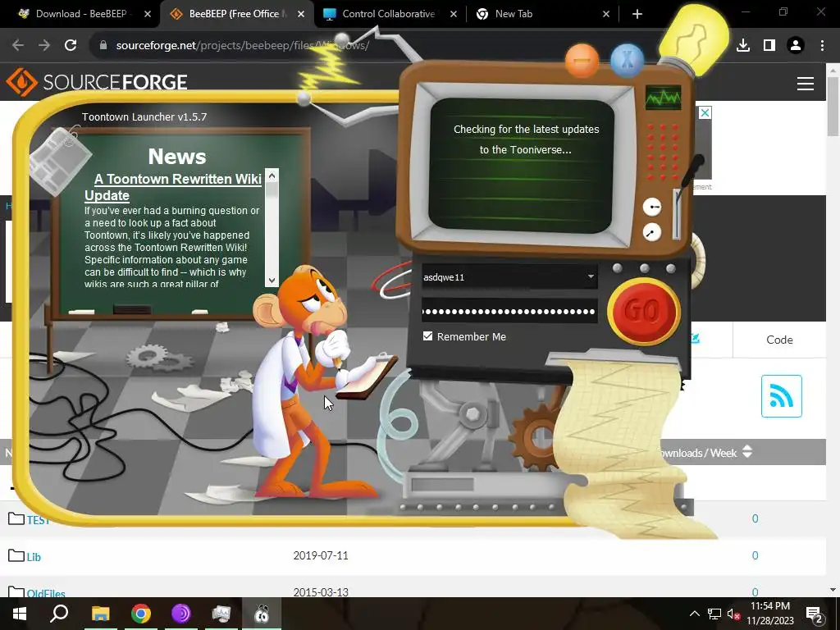The height and width of the screenshot is (630, 840).
Task: Click the news scroll up arrow
Action: tap(272, 176)
